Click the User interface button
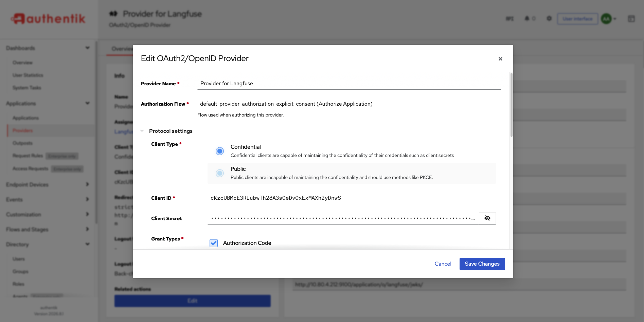 coord(578,19)
